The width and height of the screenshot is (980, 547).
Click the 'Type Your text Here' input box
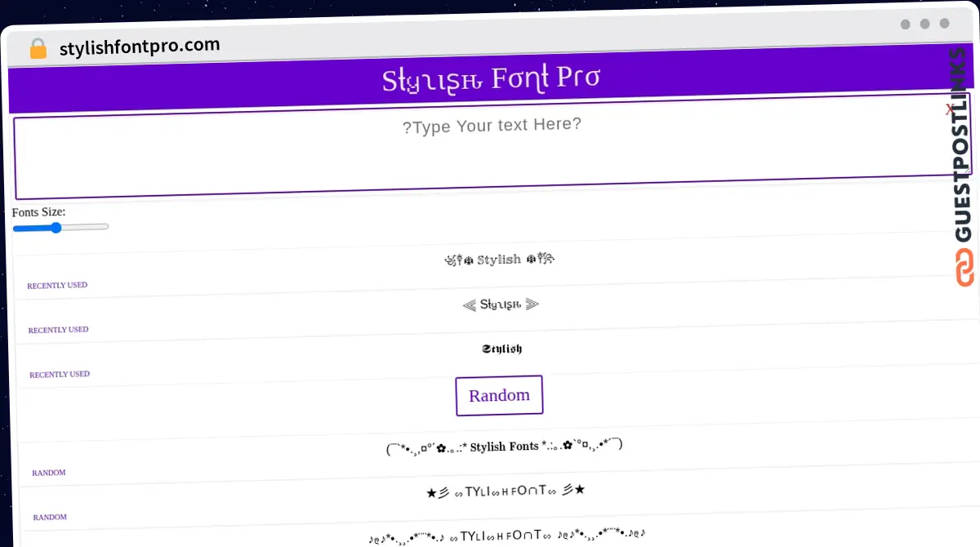click(491, 151)
